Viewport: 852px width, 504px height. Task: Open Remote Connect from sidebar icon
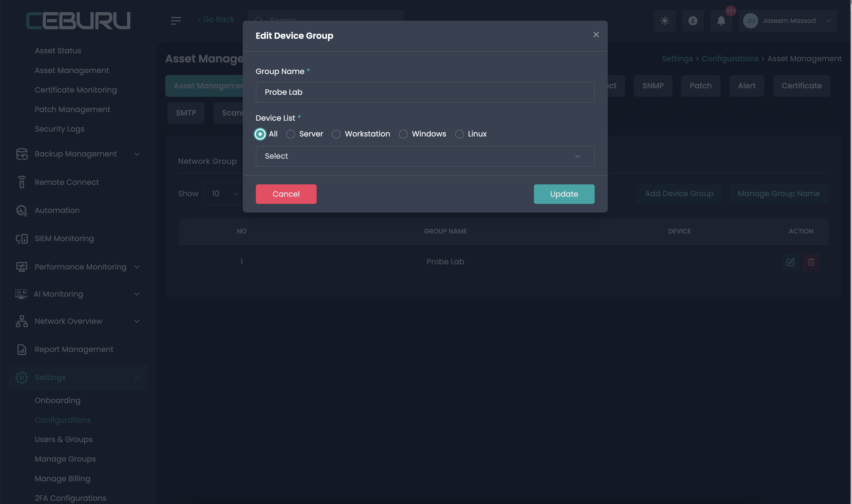tap(22, 182)
